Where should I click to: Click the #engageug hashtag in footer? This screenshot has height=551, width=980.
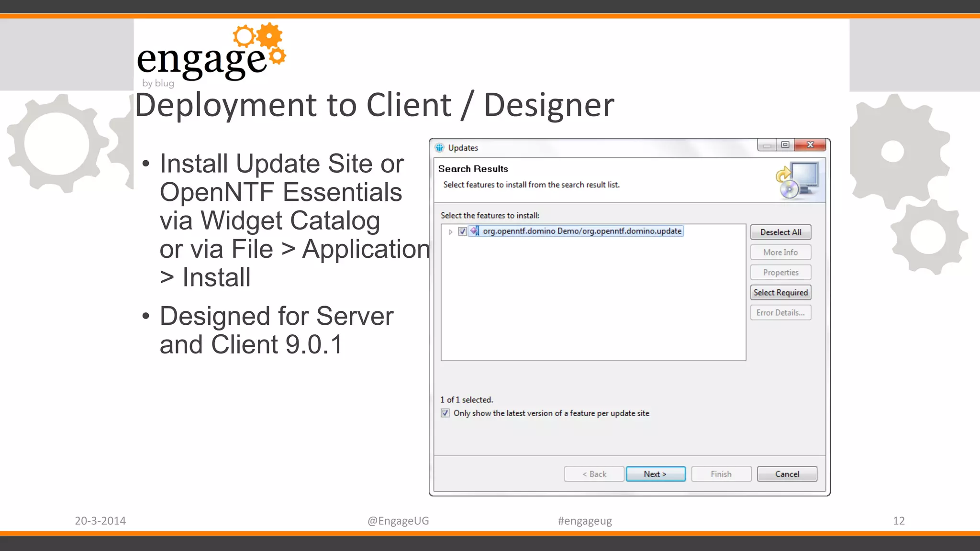click(x=585, y=521)
